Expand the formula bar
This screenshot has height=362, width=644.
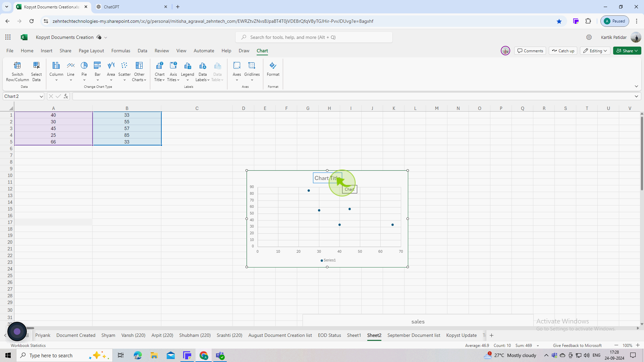point(636,97)
